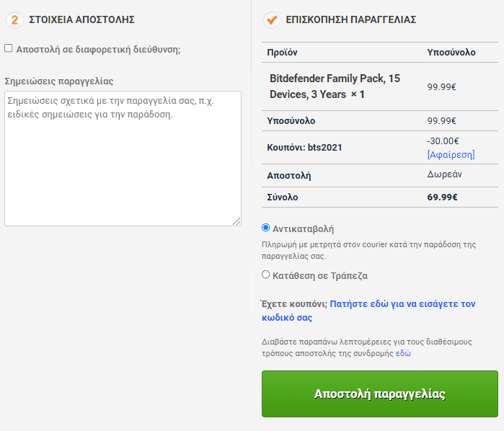Click the Αντικαταβολή label text

coord(303,229)
